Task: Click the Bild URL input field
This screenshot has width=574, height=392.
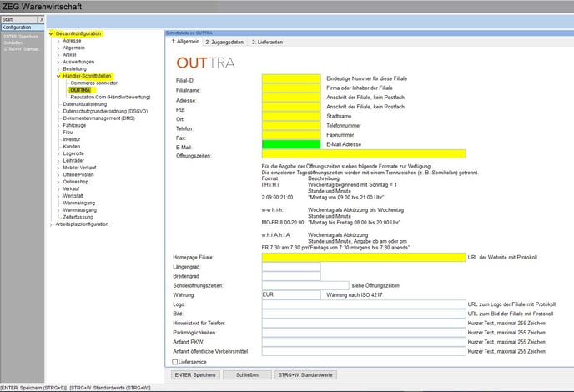Action: [x=364, y=314]
